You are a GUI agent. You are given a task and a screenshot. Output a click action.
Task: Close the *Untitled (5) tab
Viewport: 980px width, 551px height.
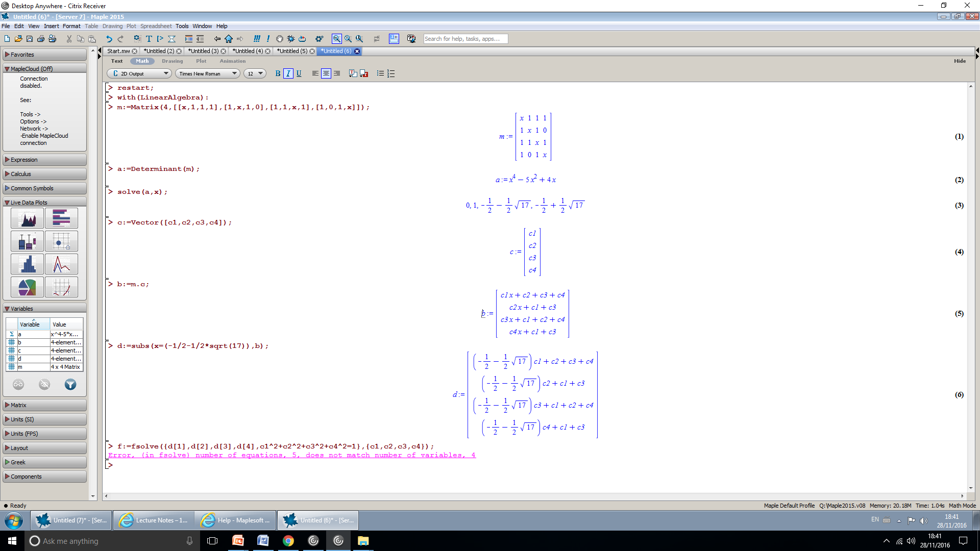[x=312, y=51]
